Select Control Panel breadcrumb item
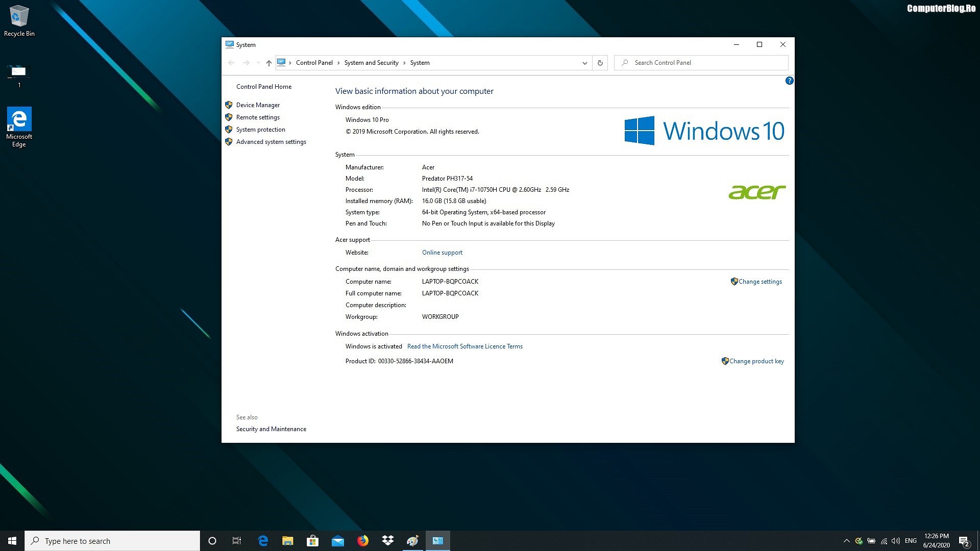This screenshot has height=551, width=980. point(314,63)
